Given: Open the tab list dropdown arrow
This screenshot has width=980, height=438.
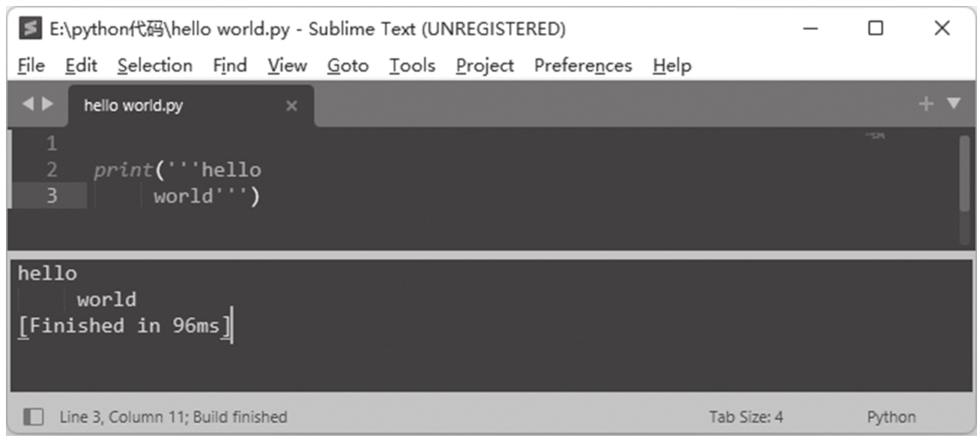Looking at the screenshot, I should (x=953, y=105).
